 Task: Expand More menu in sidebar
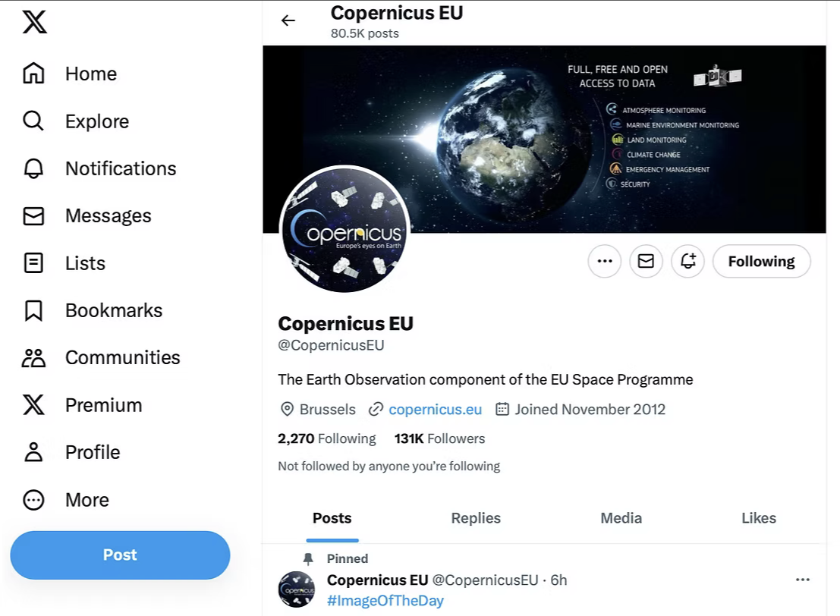(x=33, y=500)
